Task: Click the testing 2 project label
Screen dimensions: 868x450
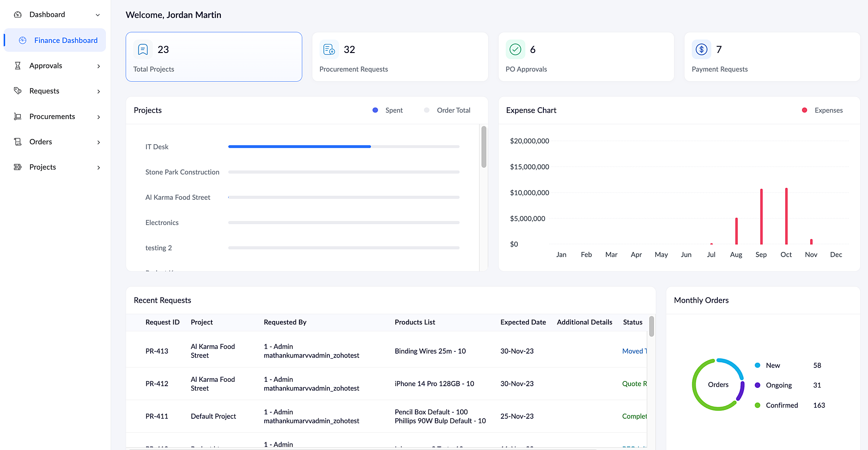Action: pyautogui.click(x=158, y=248)
